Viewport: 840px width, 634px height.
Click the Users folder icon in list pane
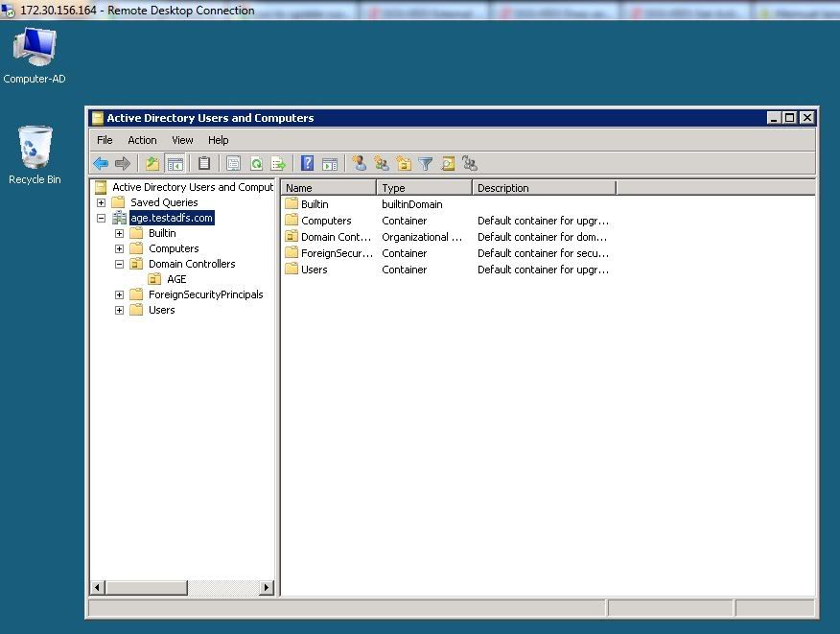click(x=292, y=269)
